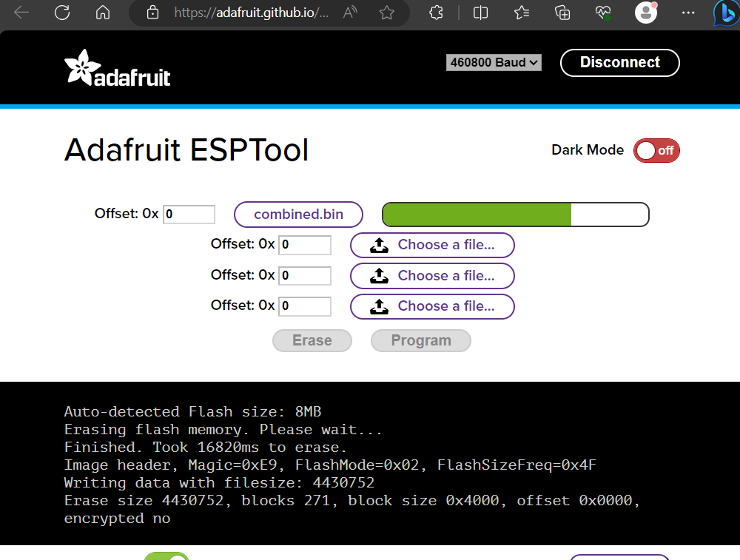Click the address bar URL adafruit.github.io
The height and width of the screenshot is (560, 740).
click(x=251, y=13)
